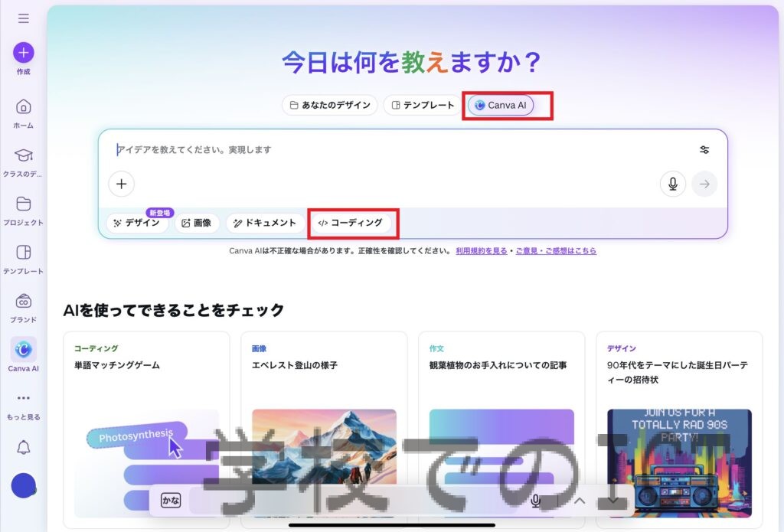Open プロジェクト folder in the sidebar
784x532 pixels.
tap(24, 204)
